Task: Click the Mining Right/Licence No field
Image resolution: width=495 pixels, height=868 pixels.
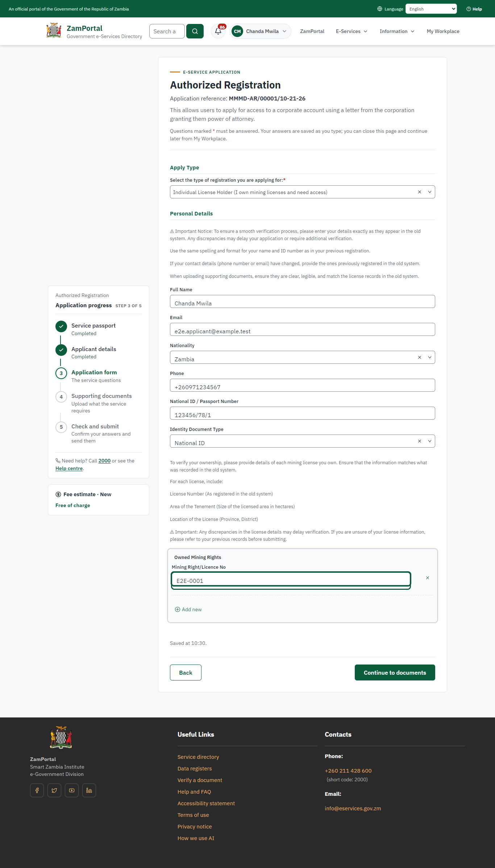Action: 291,579
